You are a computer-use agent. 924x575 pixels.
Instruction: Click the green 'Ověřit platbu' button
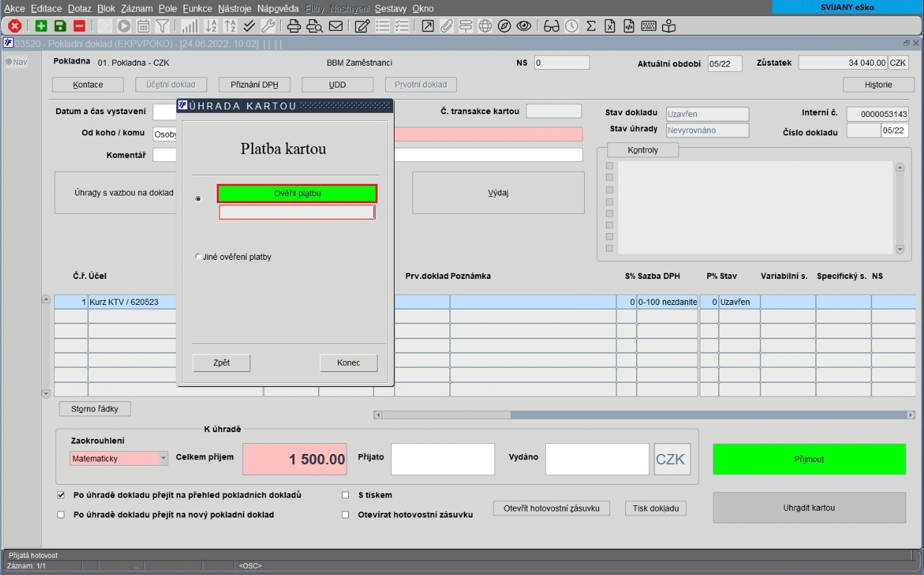point(298,193)
